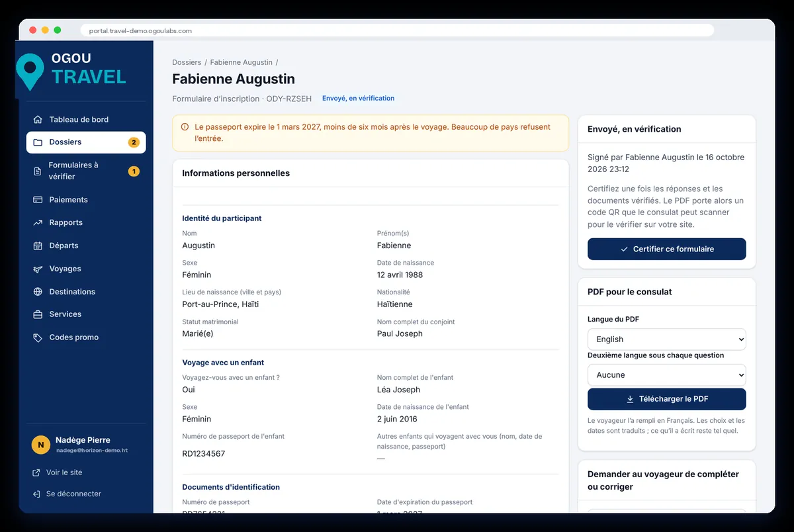Viewport: 794px width, 532px height.
Task: Click the value Port-au-Prince, Haïti
Action: [220, 304]
